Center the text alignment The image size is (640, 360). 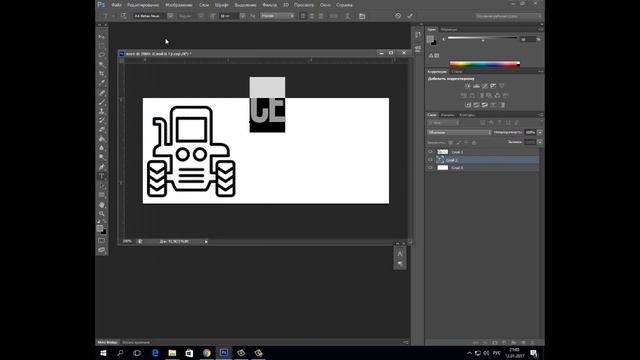tap(312, 16)
